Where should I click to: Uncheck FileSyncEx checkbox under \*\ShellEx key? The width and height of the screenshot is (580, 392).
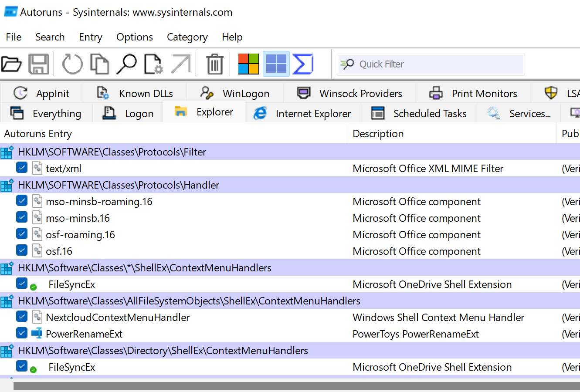click(x=22, y=283)
